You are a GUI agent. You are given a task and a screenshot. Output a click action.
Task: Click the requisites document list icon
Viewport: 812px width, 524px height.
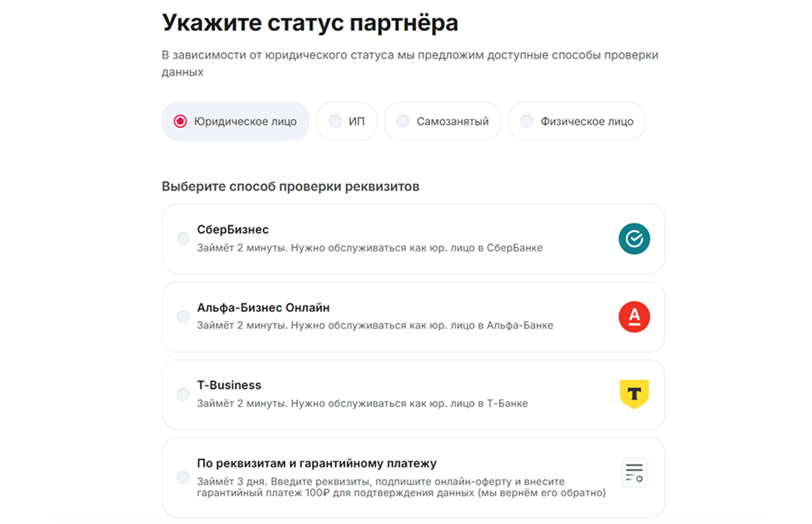click(633, 473)
